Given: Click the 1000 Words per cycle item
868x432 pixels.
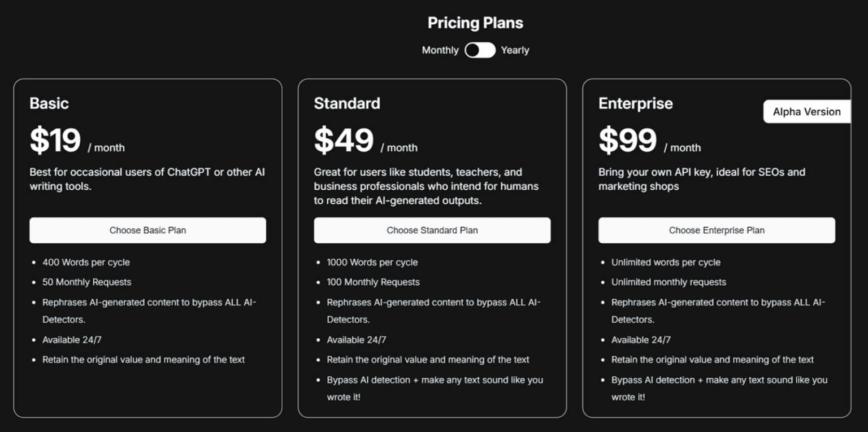Looking at the screenshot, I should [372, 263].
